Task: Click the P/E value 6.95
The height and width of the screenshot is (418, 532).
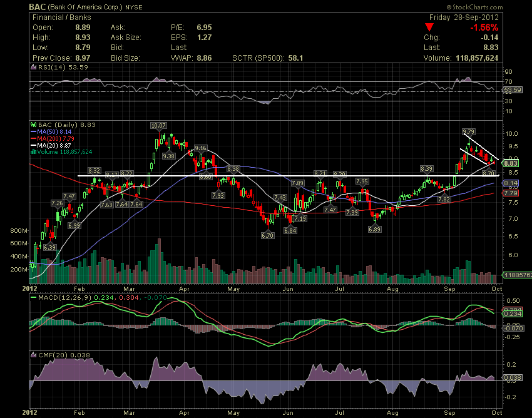Action: pos(204,28)
